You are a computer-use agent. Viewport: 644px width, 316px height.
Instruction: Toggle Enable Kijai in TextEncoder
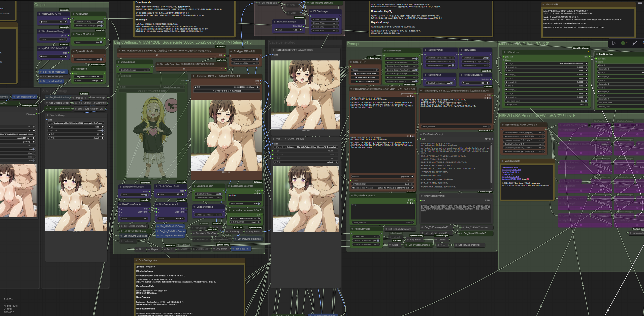[475, 58]
